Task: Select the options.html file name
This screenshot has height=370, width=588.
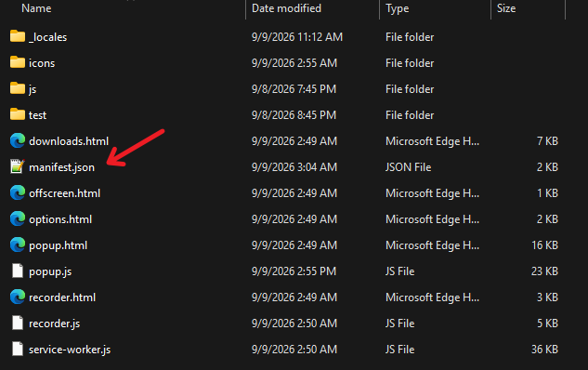Action: coord(60,219)
